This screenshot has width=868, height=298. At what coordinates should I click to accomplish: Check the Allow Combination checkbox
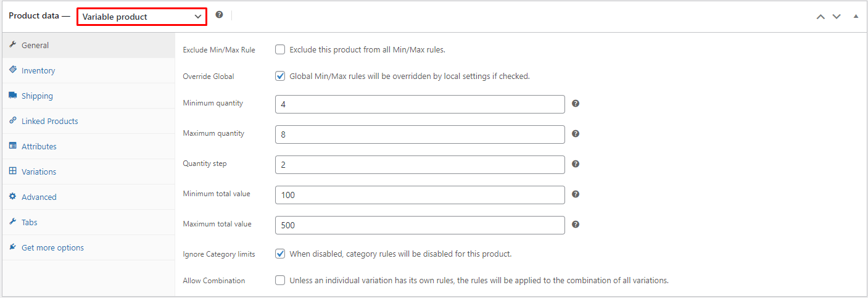(x=281, y=280)
